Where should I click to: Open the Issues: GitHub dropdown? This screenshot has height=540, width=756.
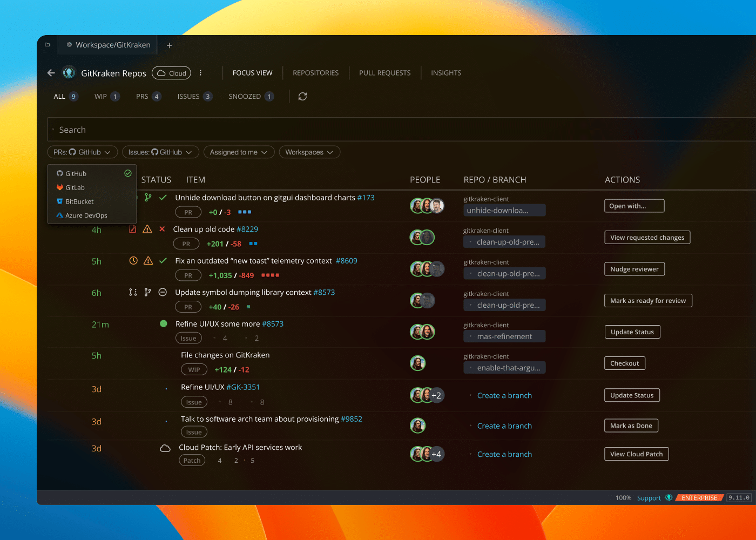[x=160, y=152]
